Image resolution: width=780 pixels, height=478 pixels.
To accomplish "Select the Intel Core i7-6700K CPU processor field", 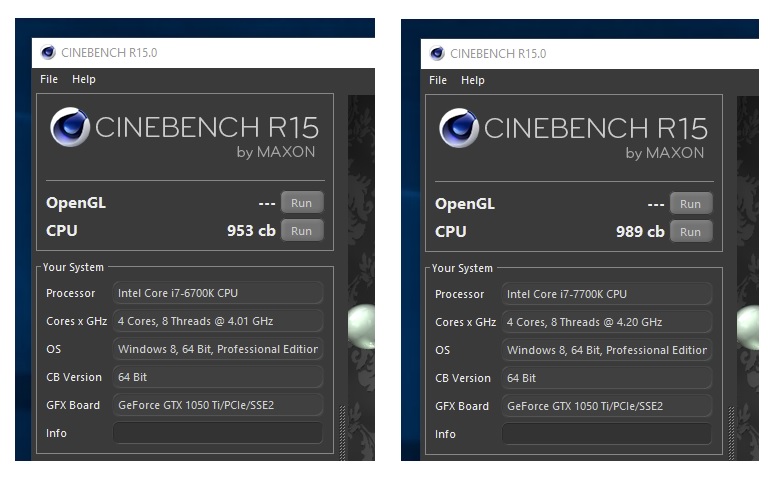I will (218, 293).
